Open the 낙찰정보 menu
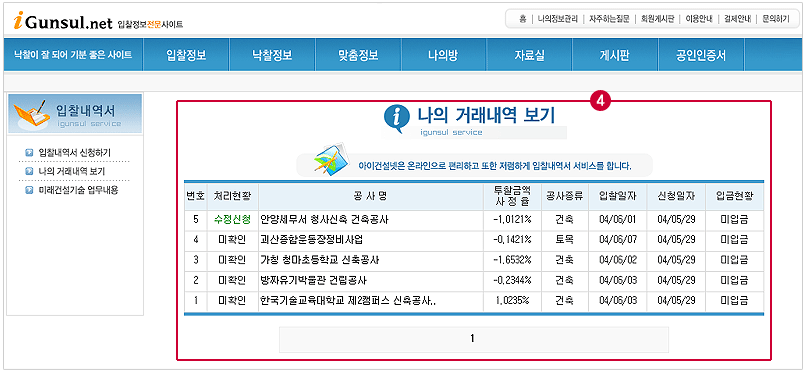 tap(272, 55)
